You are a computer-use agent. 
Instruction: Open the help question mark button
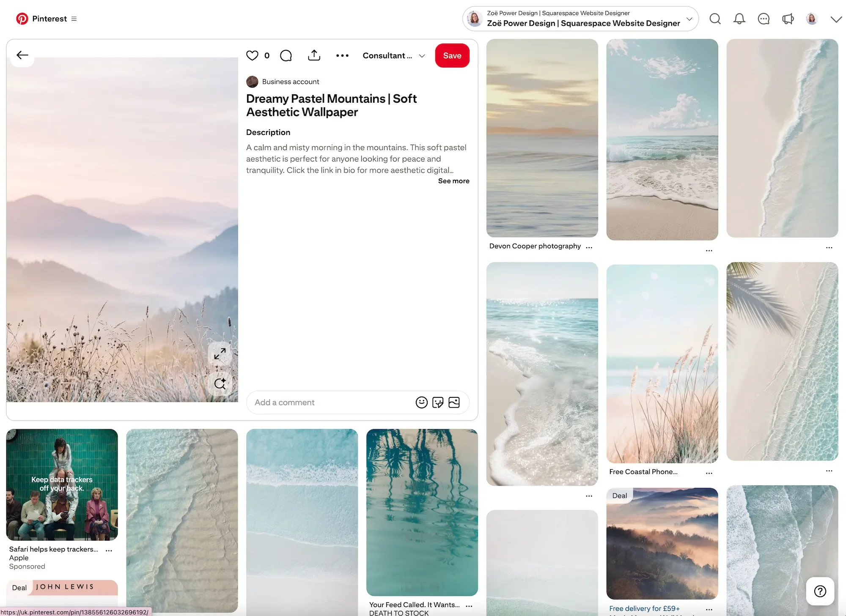[820, 591]
